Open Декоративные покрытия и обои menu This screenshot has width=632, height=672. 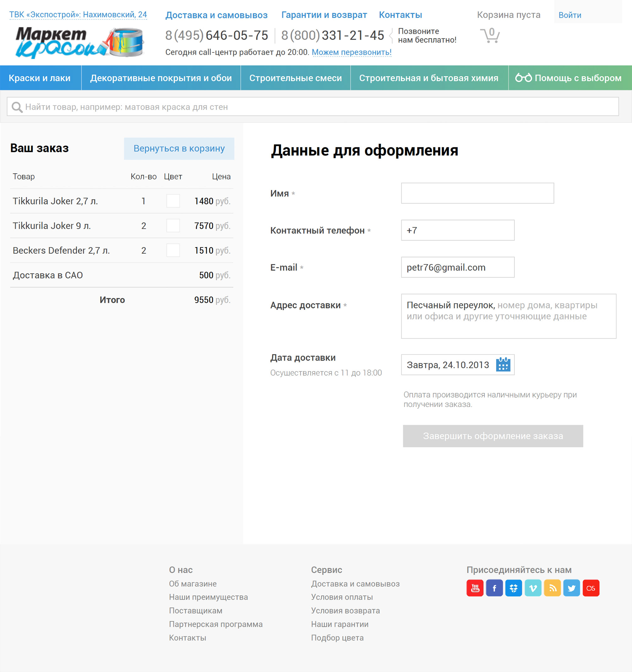tap(161, 78)
